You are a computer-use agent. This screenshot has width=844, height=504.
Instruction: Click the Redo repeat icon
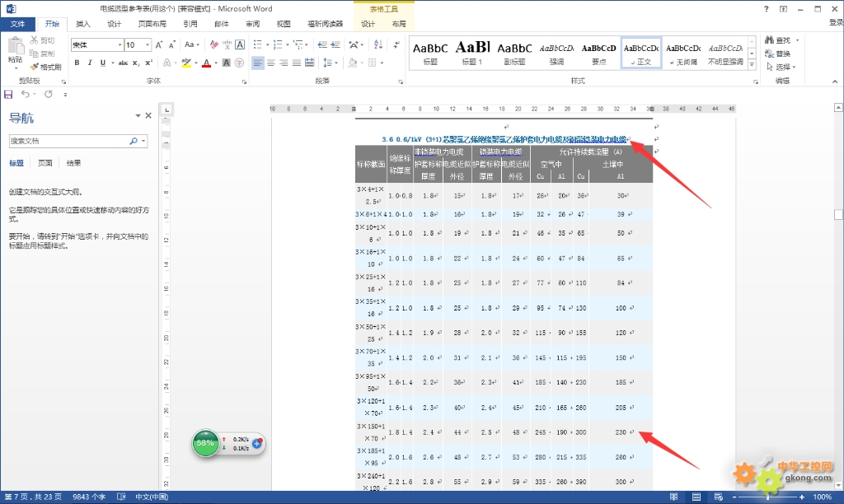tap(49, 94)
